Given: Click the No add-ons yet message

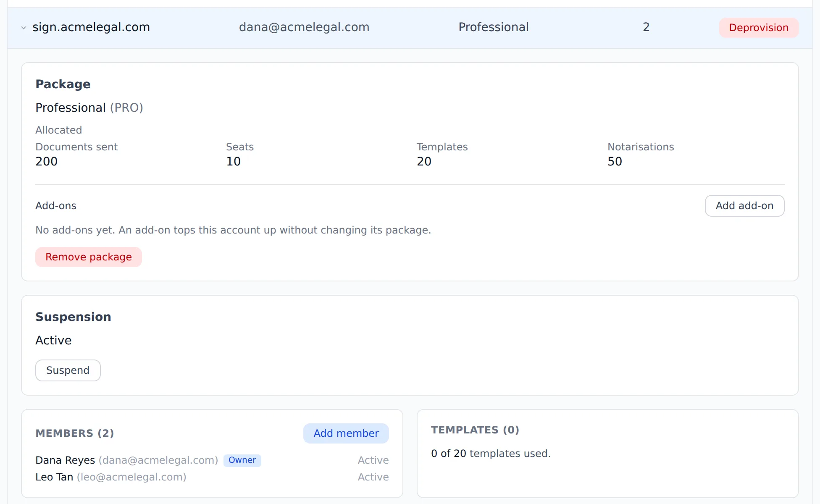Looking at the screenshot, I should [x=233, y=230].
